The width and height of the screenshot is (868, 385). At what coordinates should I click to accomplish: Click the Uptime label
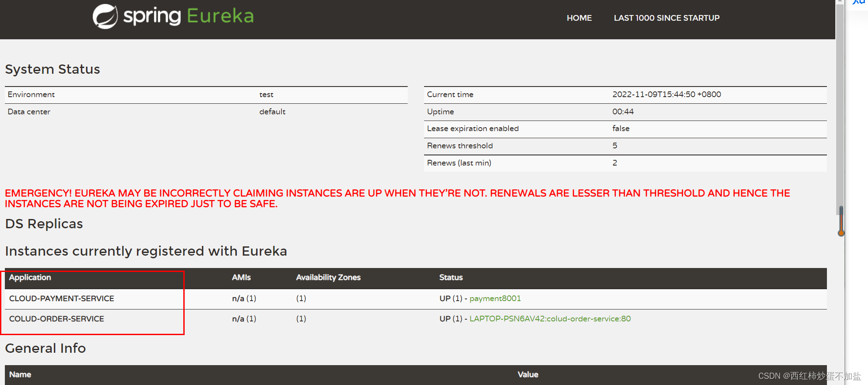(440, 112)
